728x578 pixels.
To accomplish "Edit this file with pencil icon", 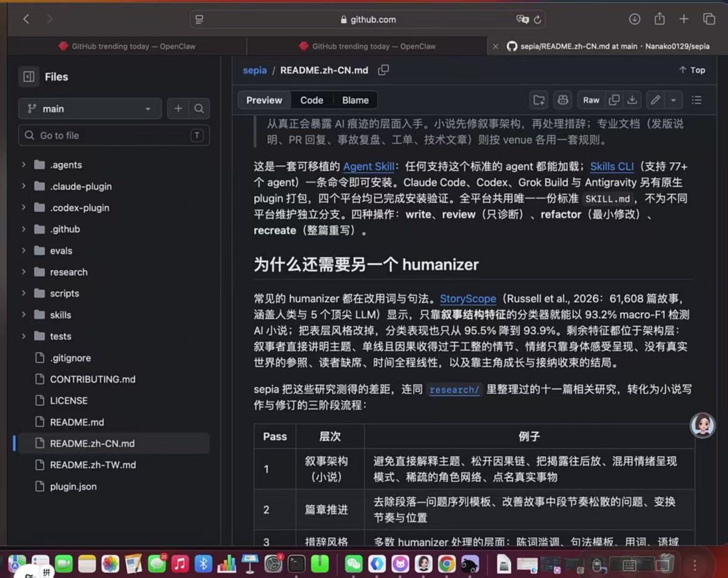I will click(x=655, y=100).
